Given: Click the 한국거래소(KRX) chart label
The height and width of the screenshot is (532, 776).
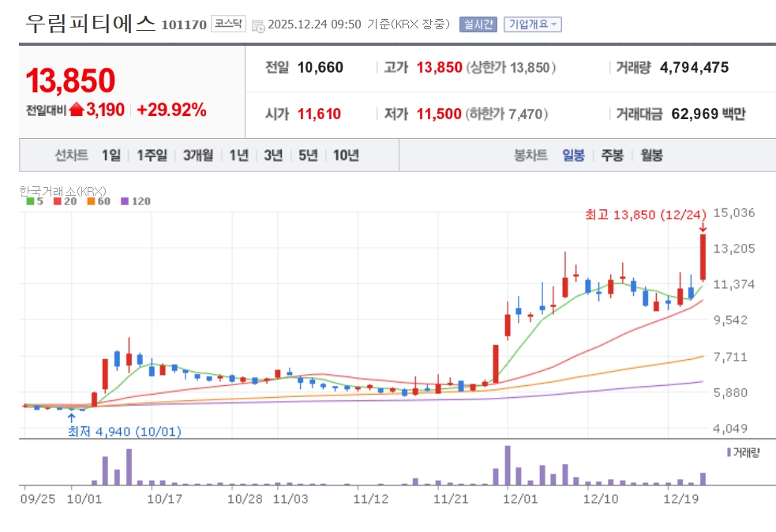Looking at the screenshot, I should [62, 191].
